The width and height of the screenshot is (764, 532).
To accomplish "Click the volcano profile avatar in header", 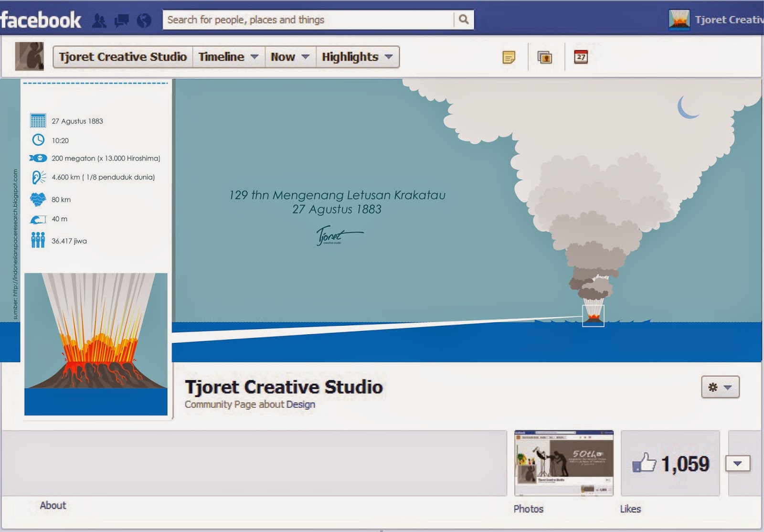I will click(x=679, y=20).
